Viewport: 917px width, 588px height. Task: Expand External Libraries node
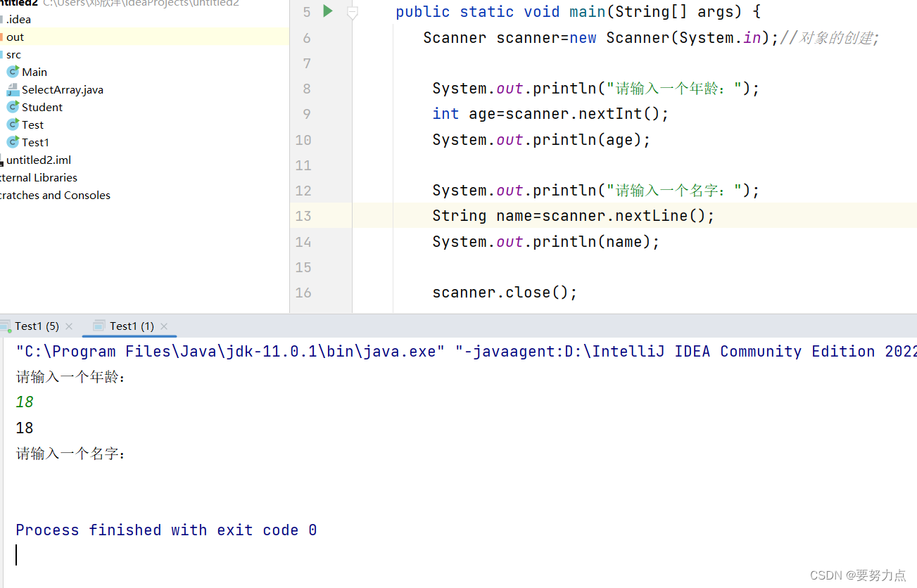39,177
